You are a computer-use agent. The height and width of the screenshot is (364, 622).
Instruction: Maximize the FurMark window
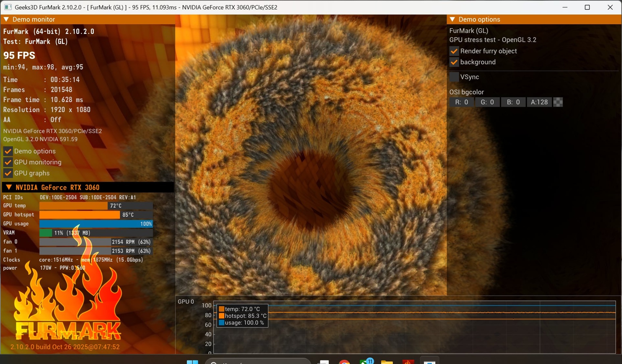(587, 7)
